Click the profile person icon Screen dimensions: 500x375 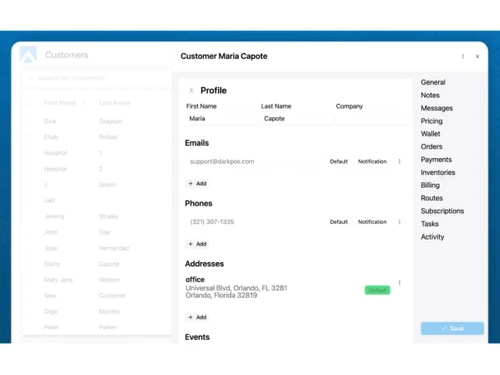coord(191,91)
